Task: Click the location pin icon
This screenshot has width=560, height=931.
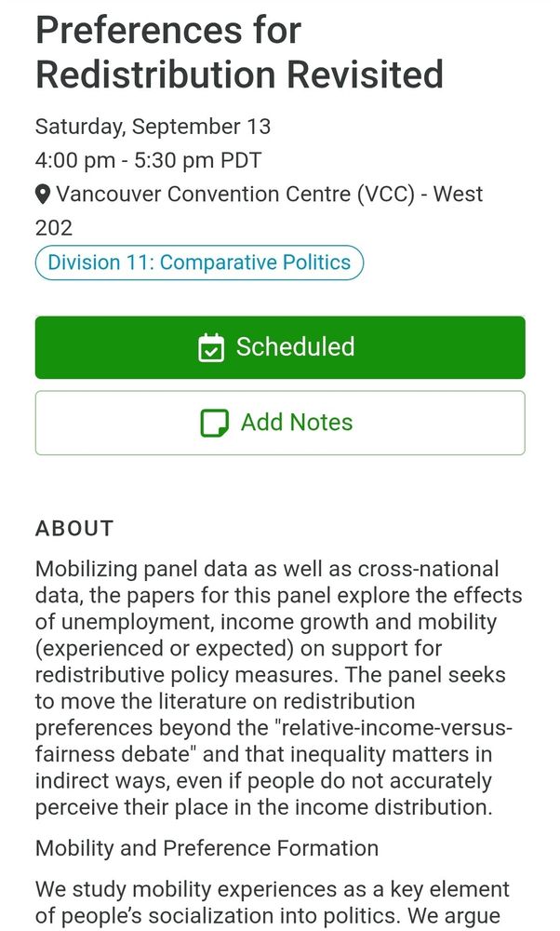Action: tap(43, 195)
